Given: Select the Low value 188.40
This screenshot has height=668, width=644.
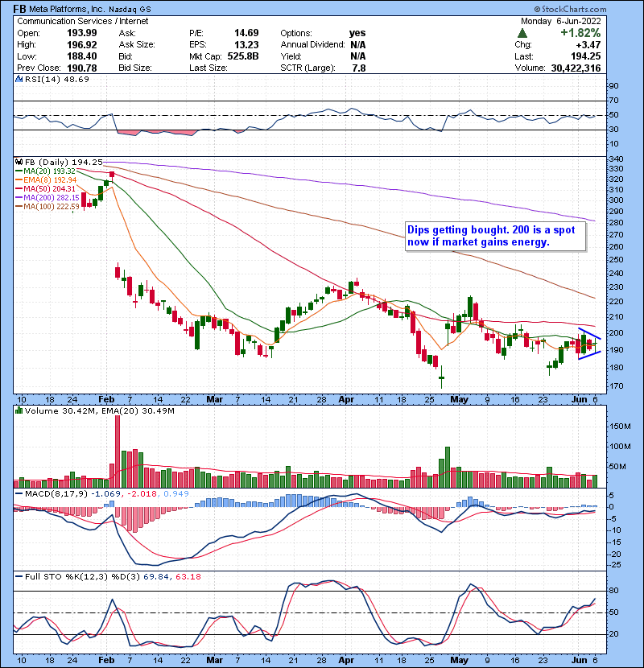Looking at the screenshot, I should [x=82, y=56].
